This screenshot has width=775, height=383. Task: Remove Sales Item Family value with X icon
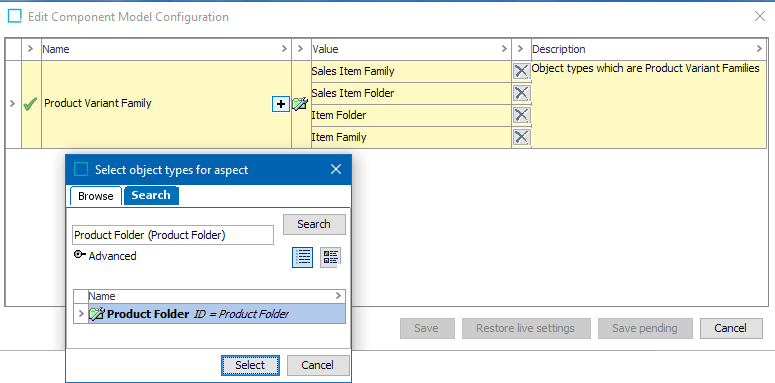(x=521, y=71)
